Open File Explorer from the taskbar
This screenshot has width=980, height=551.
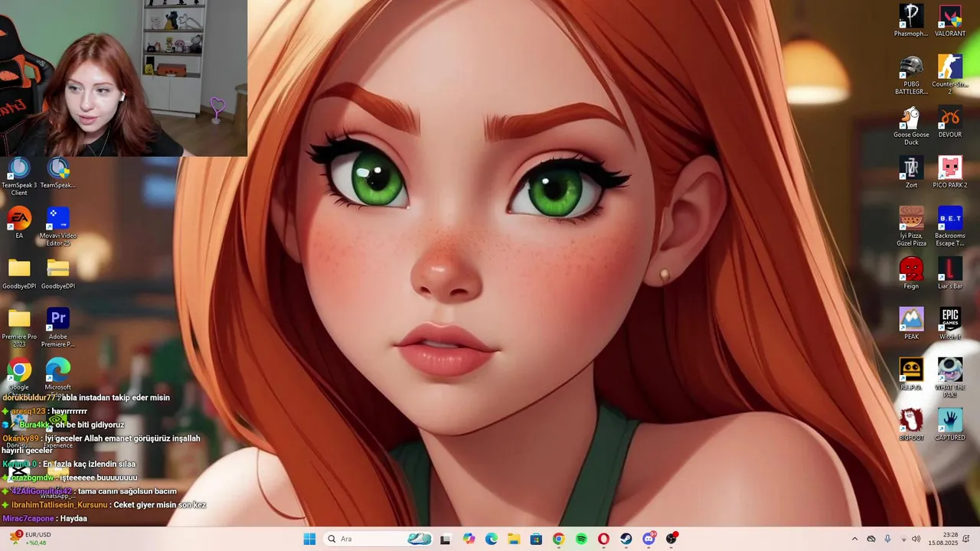click(514, 539)
